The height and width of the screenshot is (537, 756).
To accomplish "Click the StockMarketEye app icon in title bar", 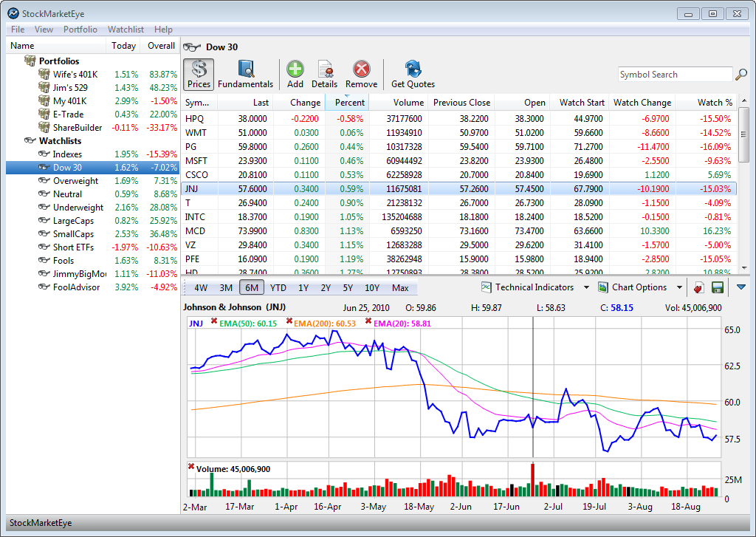I will click(13, 13).
